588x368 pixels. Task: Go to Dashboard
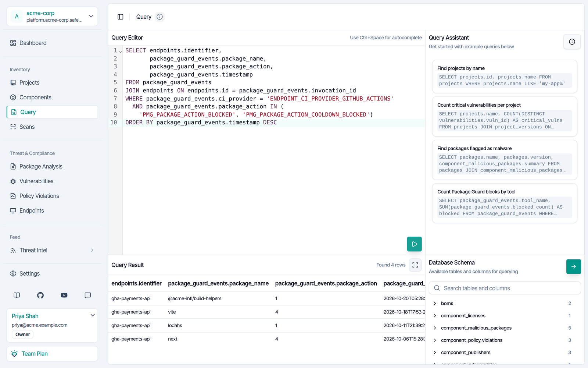pos(52,43)
